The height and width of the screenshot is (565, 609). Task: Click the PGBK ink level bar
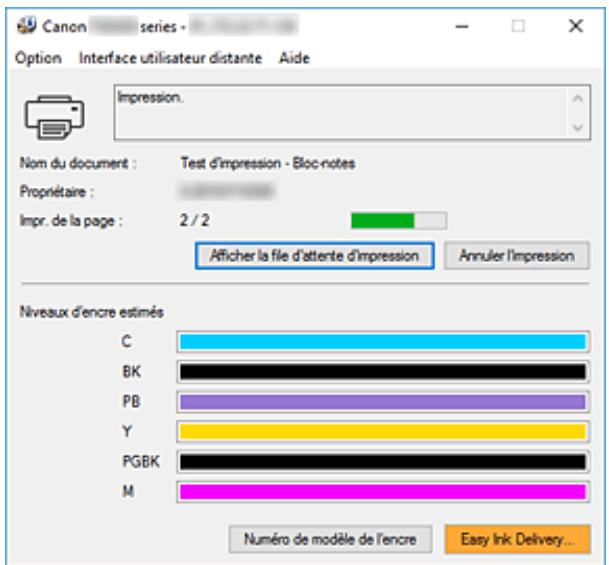[383, 462]
